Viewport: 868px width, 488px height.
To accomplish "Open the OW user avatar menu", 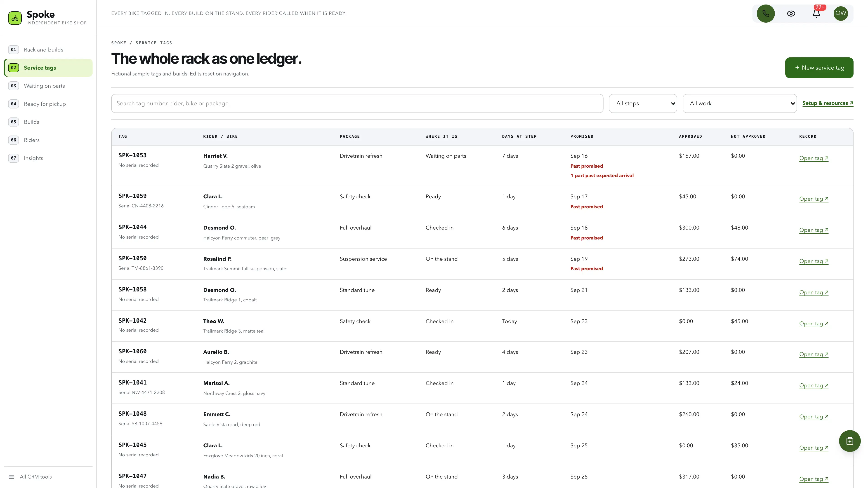I will (x=841, y=14).
